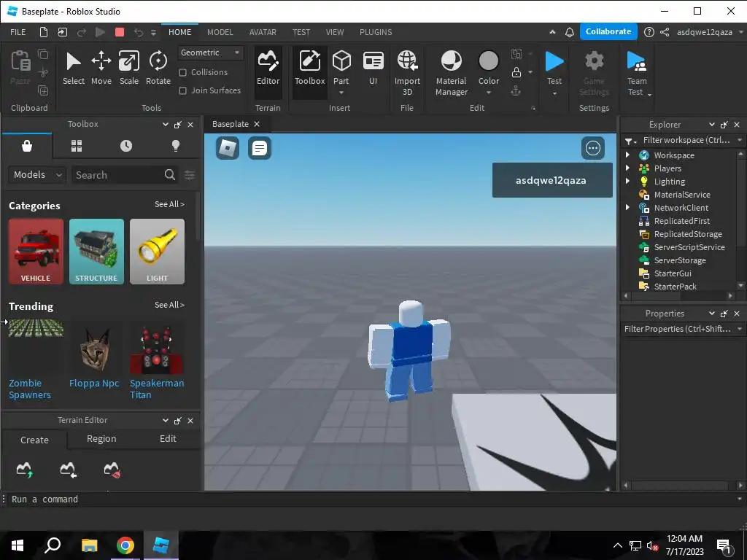
Task: Open Material Manager
Action: pos(451,74)
